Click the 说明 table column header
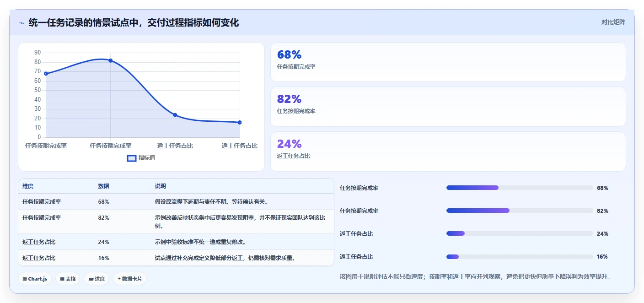 161,186
